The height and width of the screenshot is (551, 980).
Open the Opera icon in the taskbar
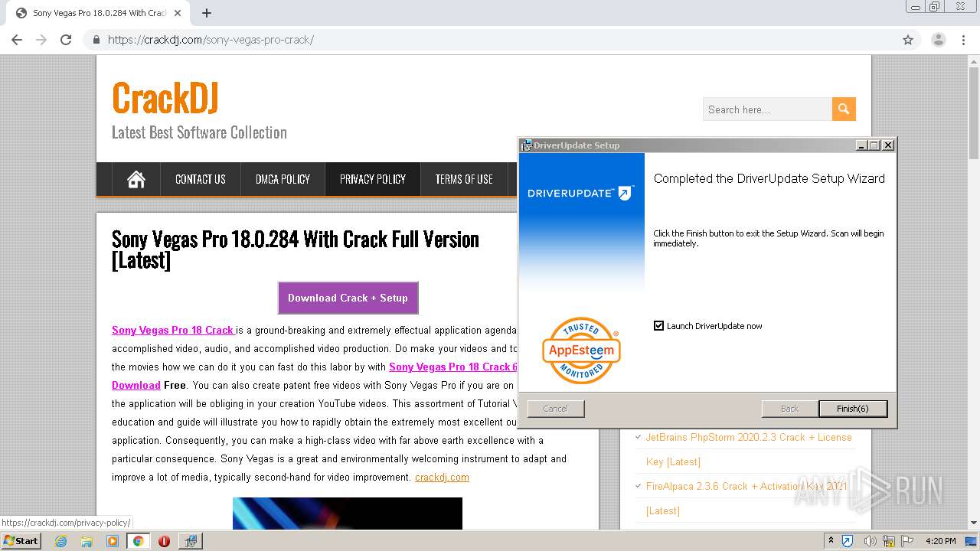pos(164,541)
